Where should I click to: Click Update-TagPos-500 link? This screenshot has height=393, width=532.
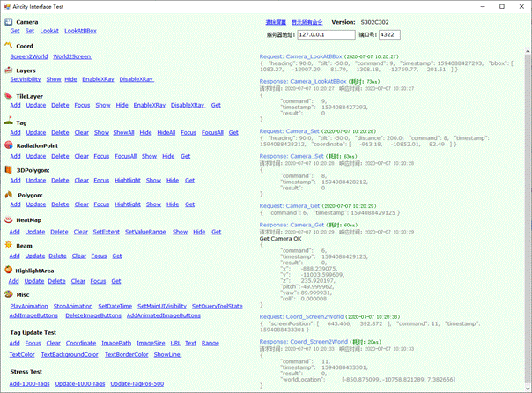click(137, 384)
